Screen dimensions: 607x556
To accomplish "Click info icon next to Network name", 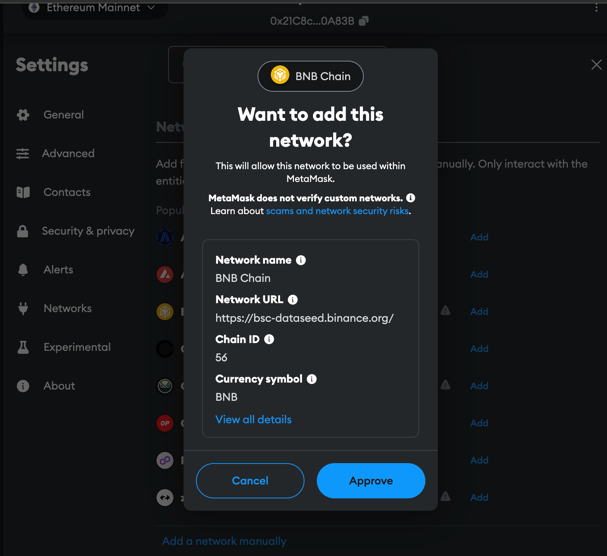I will click(x=301, y=260).
